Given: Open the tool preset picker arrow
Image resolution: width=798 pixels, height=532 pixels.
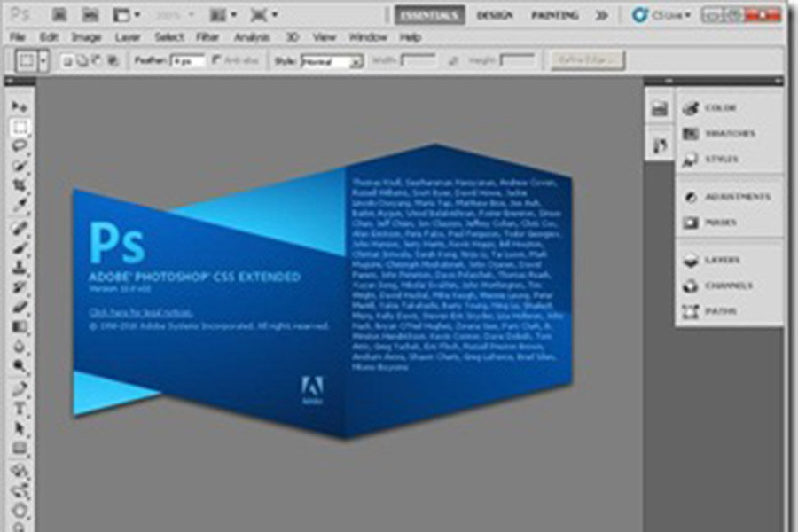Looking at the screenshot, I should click(x=43, y=61).
